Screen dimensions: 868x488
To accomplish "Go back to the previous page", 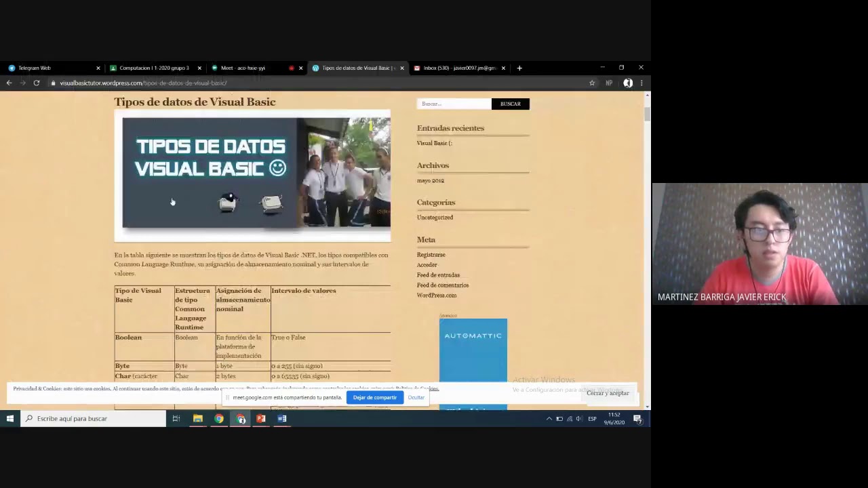I will (9, 83).
